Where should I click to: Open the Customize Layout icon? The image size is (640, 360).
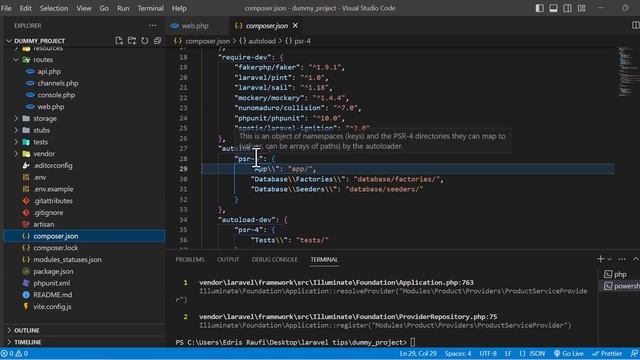pos(582,8)
